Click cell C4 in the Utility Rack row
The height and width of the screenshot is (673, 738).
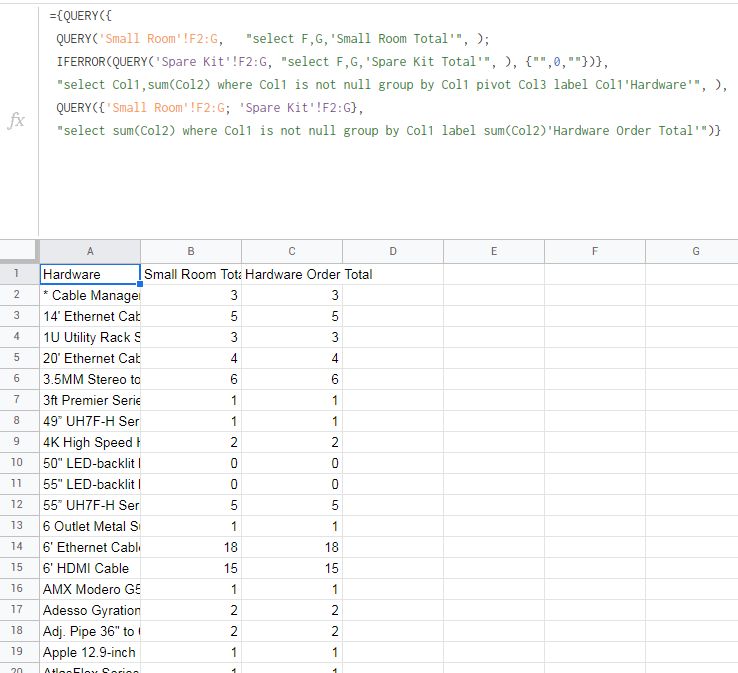tap(292, 337)
